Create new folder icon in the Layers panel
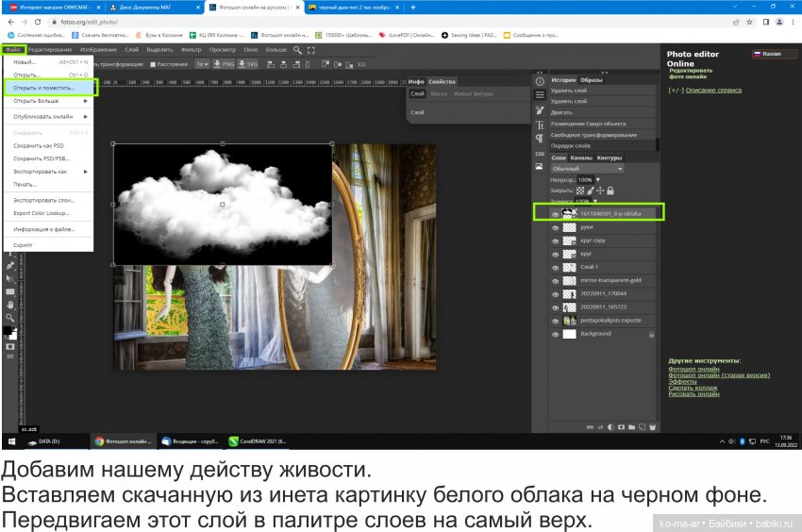This screenshot has width=802, height=532. [631, 427]
